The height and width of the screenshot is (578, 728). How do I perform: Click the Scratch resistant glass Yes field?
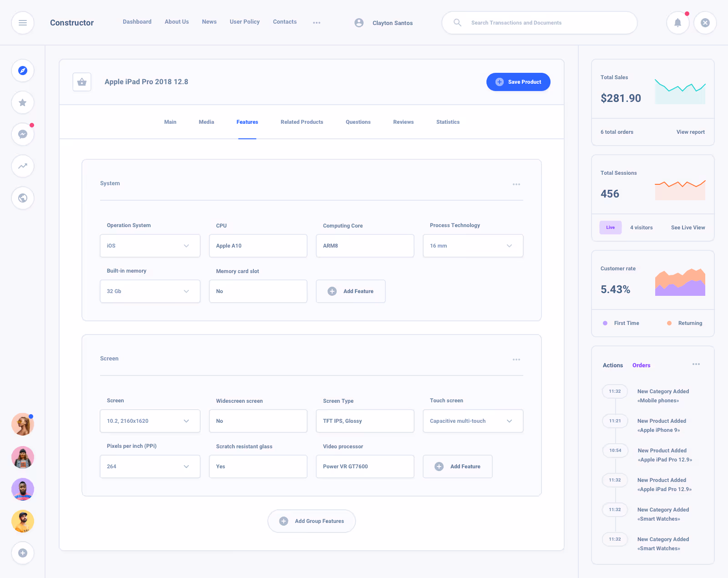258,466
